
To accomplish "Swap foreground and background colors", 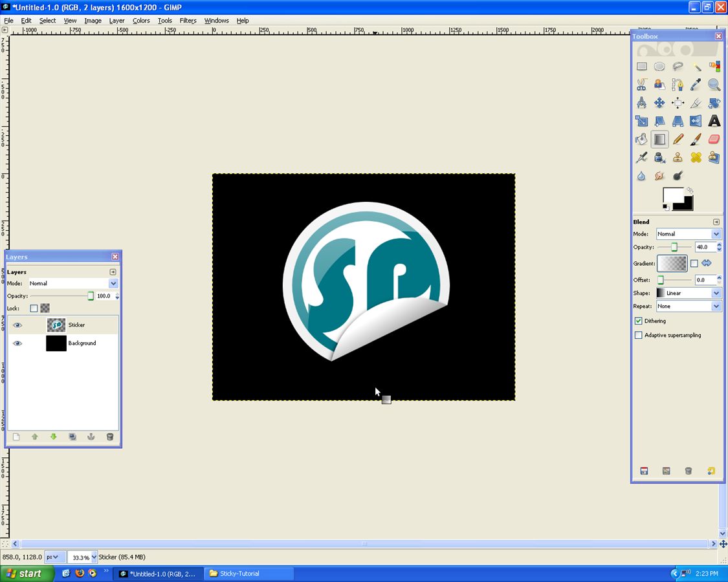I will pyautogui.click(x=690, y=190).
